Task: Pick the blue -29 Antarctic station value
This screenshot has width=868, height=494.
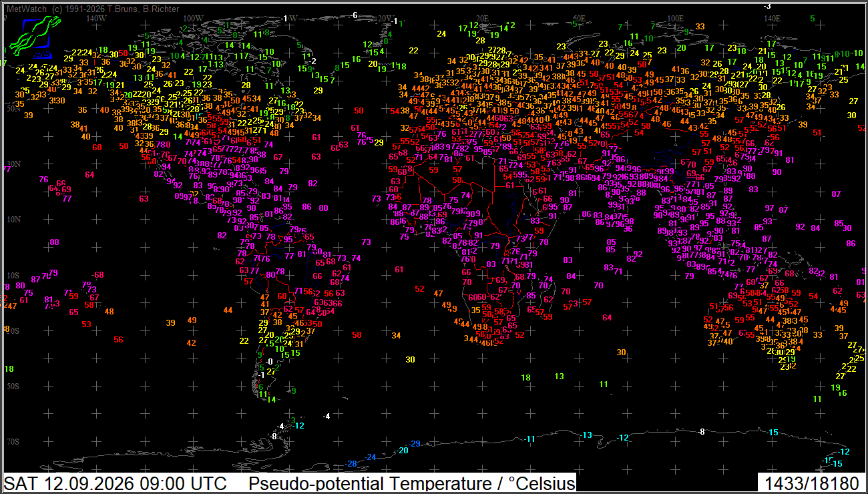Action: click(x=415, y=444)
